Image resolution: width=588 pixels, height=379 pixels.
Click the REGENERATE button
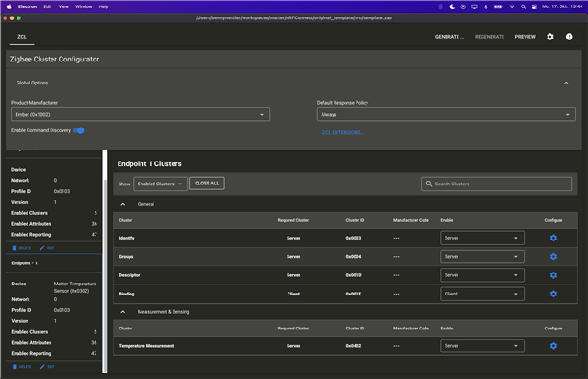point(490,37)
